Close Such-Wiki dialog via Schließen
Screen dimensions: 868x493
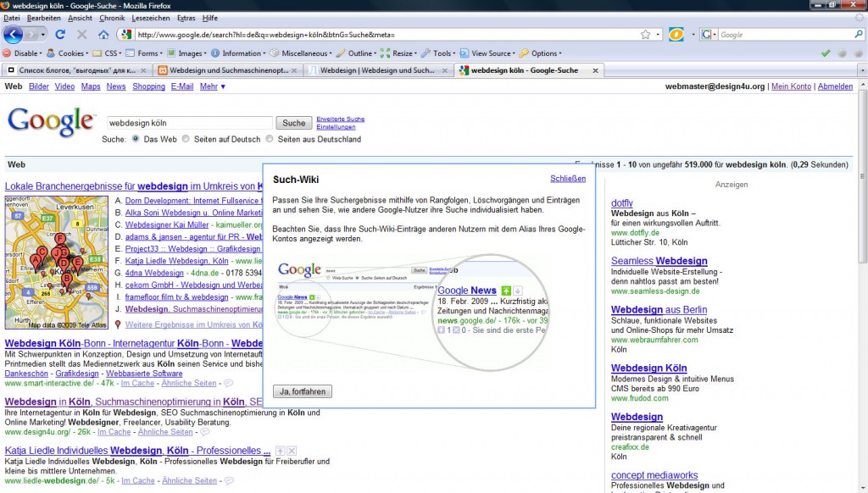pos(568,178)
